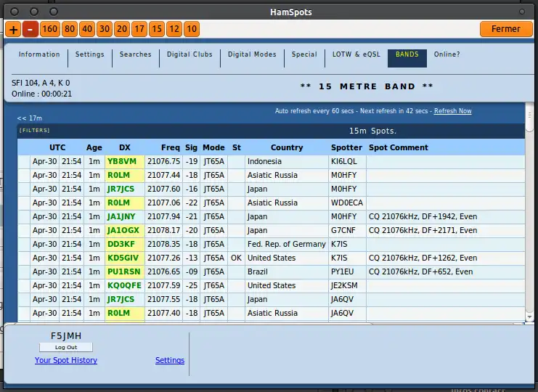This screenshot has width=538, height=392.
Task: Click JR7JCS at frequency 21077.60
Action: click(x=121, y=189)
